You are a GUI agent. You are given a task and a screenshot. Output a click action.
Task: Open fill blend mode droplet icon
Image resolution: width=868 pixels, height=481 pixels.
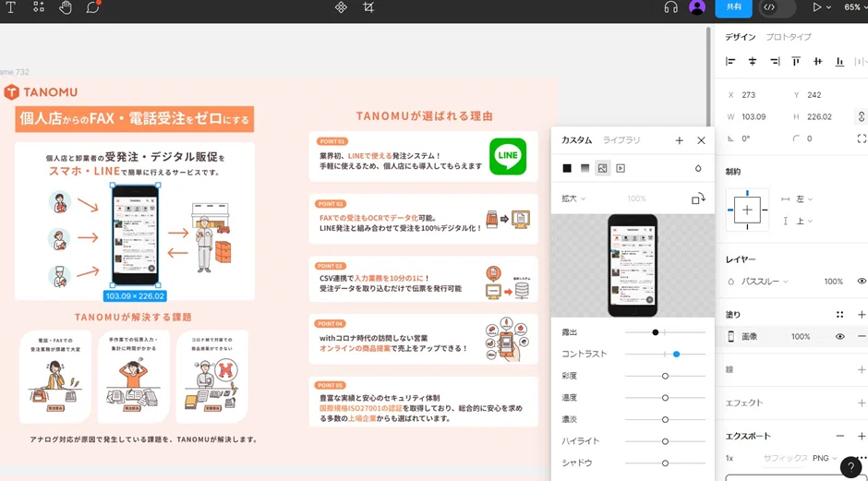click(698, 168)
